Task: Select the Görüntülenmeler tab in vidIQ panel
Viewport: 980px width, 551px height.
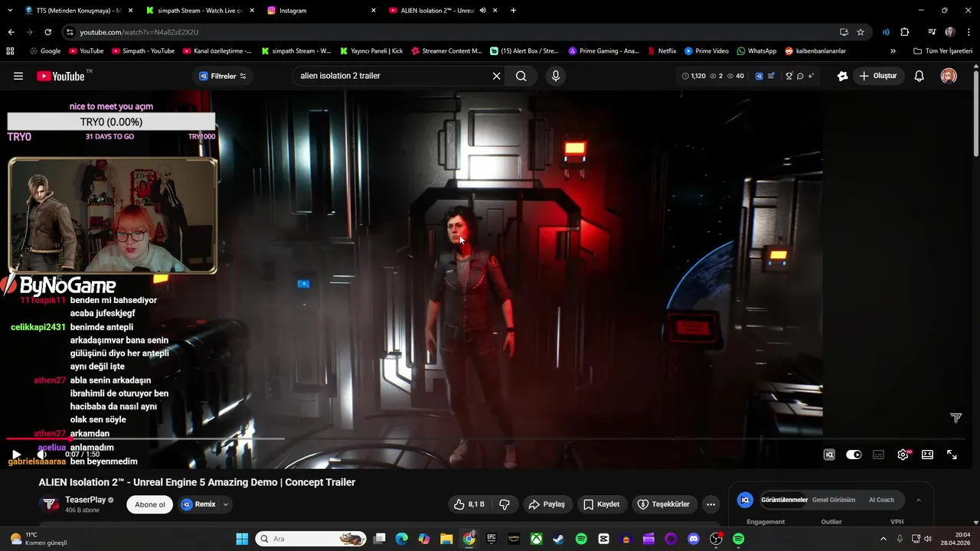Action: [784, 500]
